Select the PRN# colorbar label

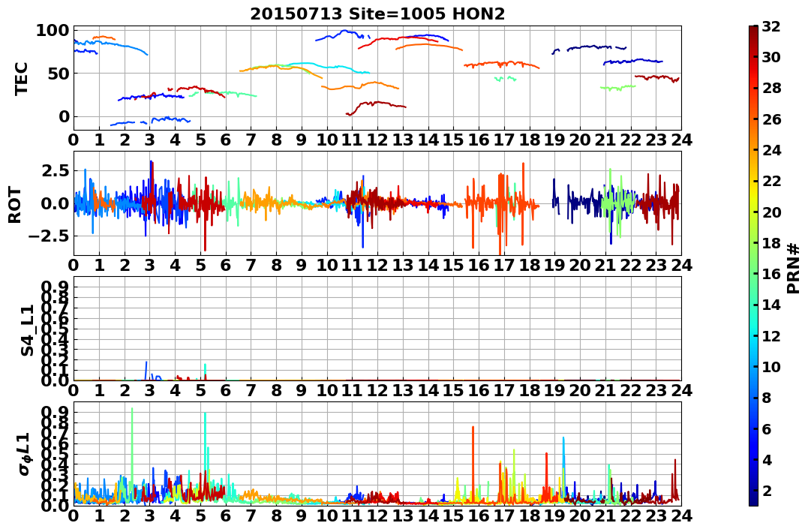click(793, 268)
